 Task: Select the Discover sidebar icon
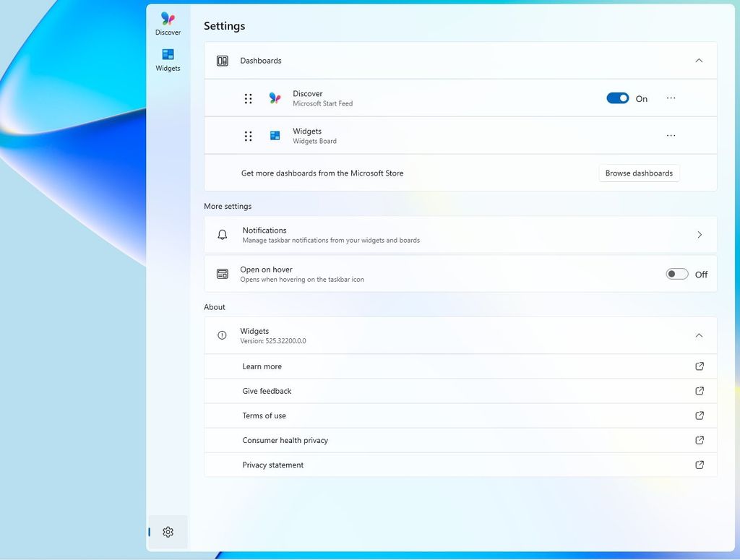(x=168, y=22)
